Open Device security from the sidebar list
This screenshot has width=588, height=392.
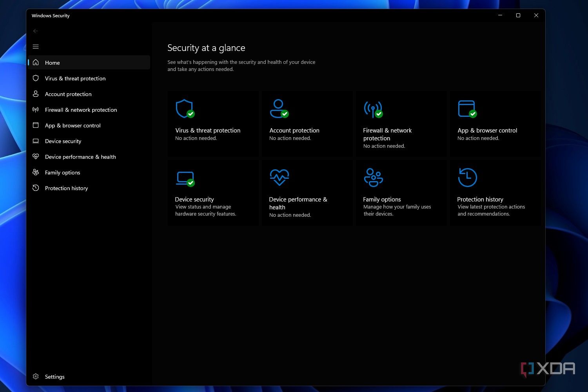63,141
